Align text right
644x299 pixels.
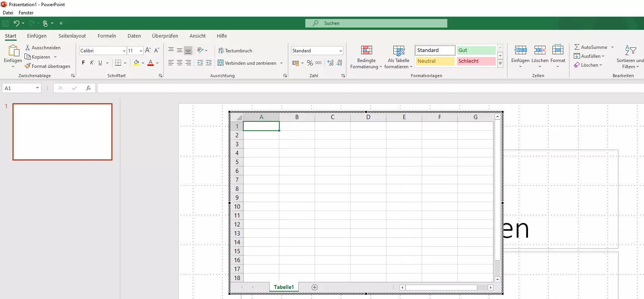(188, 63)
